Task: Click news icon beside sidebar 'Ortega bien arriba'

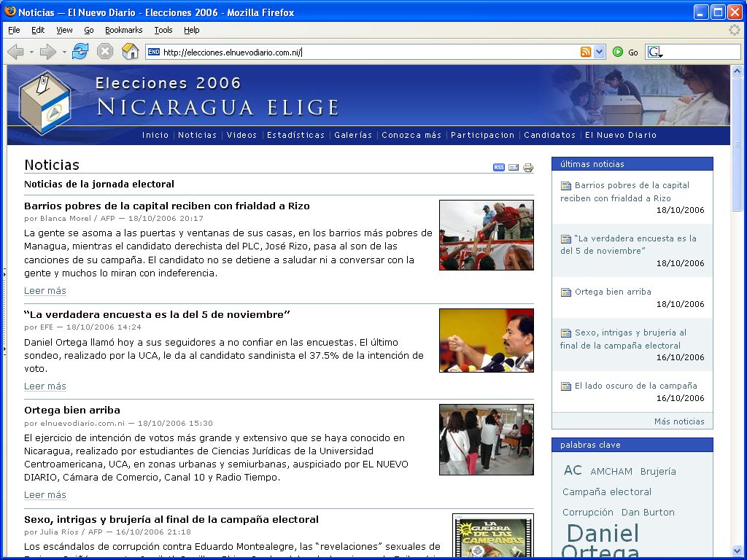Action: pos(566,292)
